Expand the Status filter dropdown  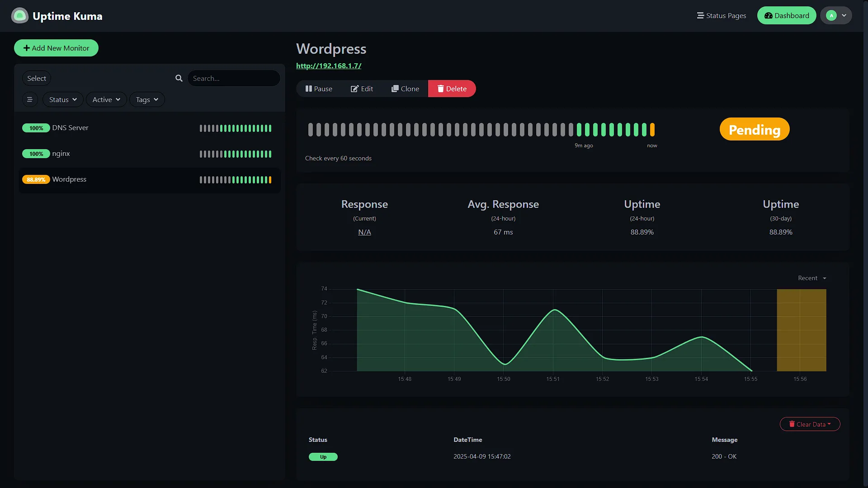coord(63,99)
